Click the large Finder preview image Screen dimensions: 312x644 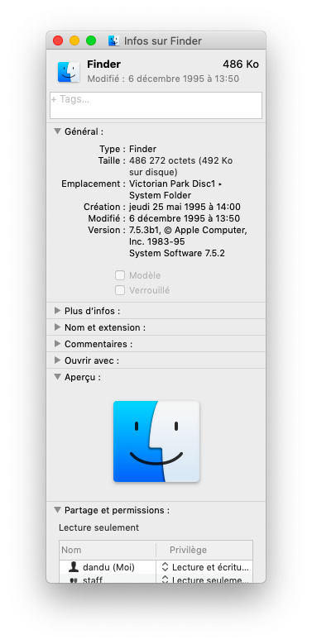[156, 441]
